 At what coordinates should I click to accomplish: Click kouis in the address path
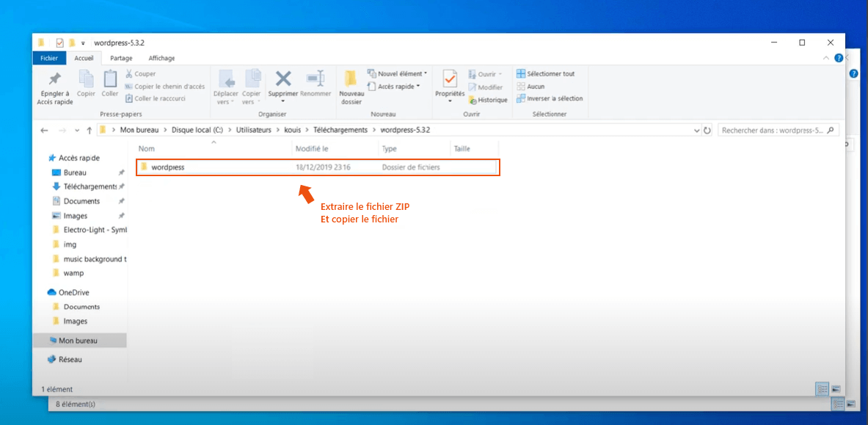[293, 130]
